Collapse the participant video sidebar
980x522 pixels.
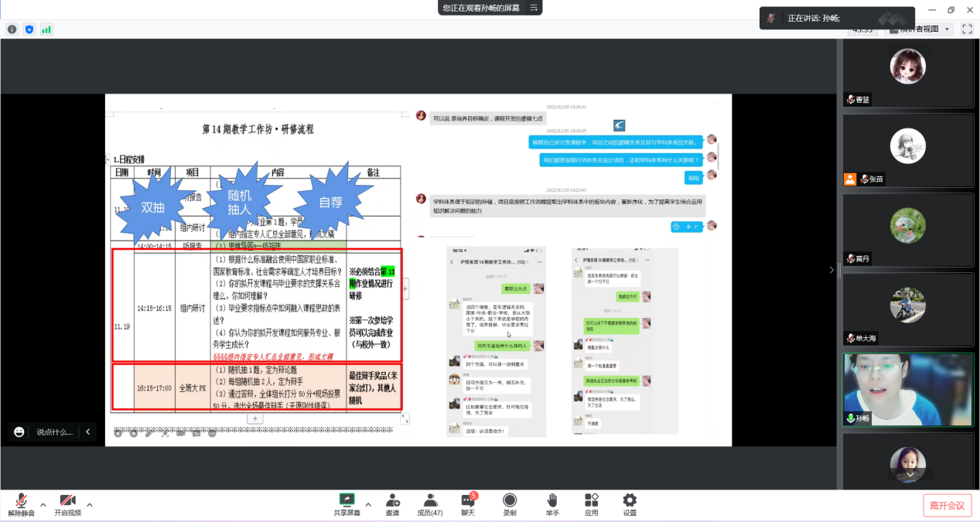point(831,270)
